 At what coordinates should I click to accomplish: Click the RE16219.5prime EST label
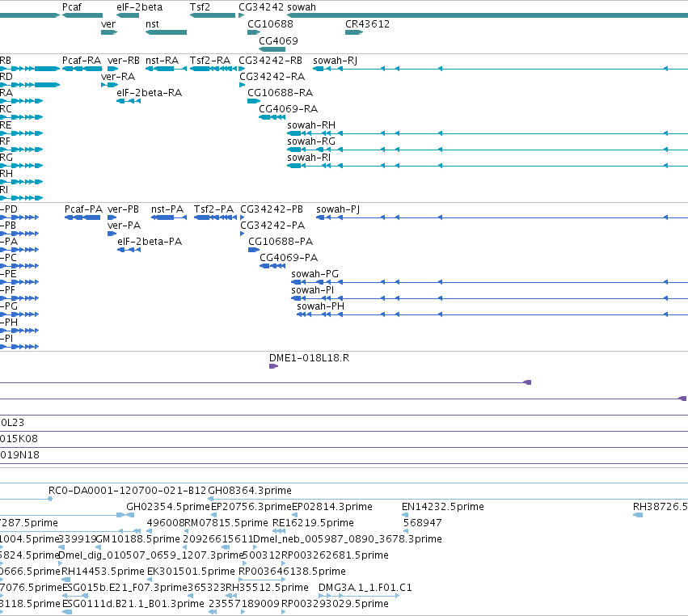314,522
